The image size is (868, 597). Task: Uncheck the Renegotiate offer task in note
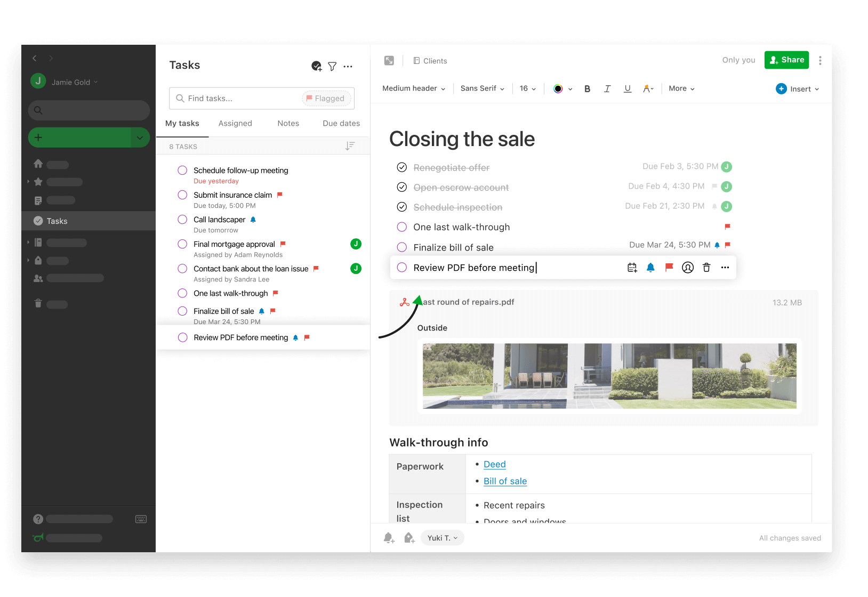(402, 167)
